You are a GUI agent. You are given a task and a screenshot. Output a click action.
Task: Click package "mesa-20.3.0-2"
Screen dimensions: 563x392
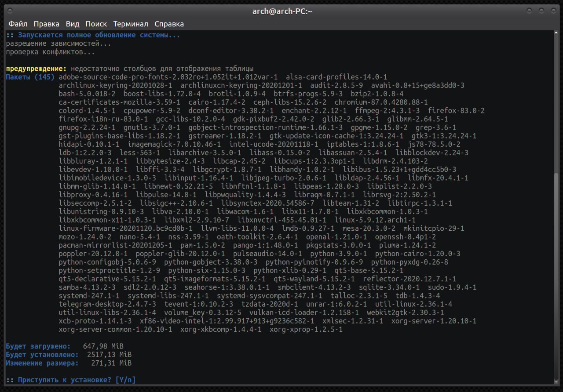click(x=369, y=229)
